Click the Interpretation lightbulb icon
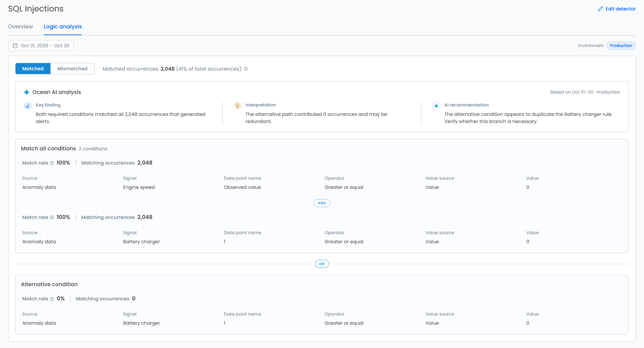Screen dimensions: 644x348 click(x=237, y=106)
